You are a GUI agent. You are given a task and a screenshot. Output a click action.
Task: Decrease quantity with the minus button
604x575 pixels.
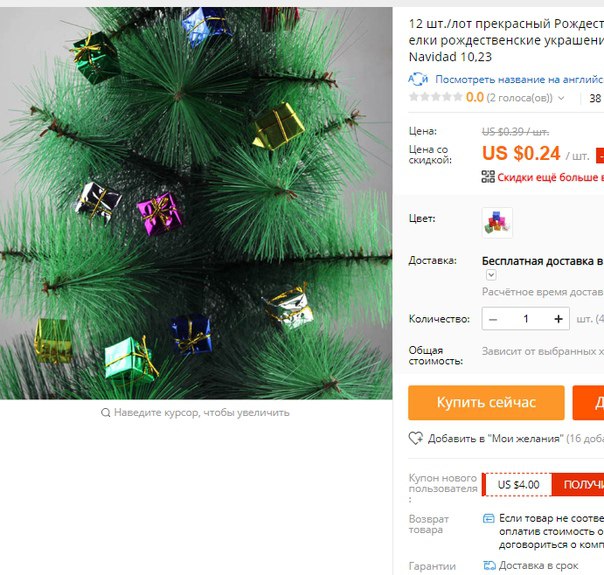pyautogui.click(x=493, y=319)
